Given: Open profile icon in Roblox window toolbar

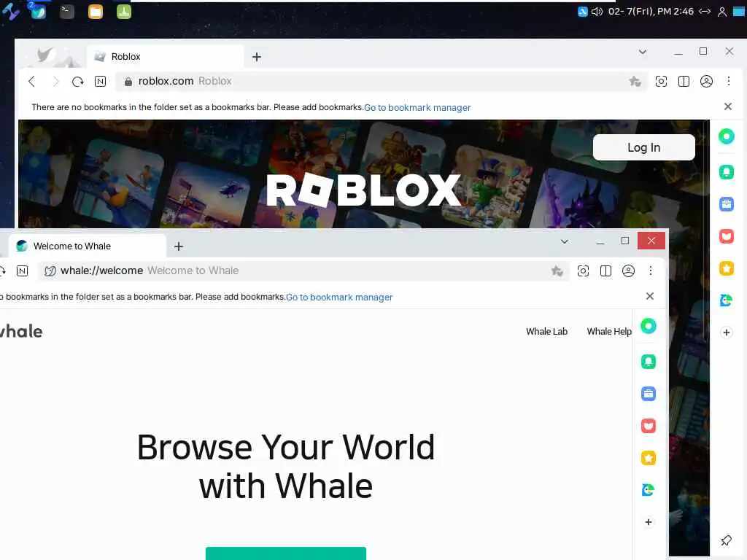Looking at the screenshot, I should pyautogui.click(x=706, y=82).
